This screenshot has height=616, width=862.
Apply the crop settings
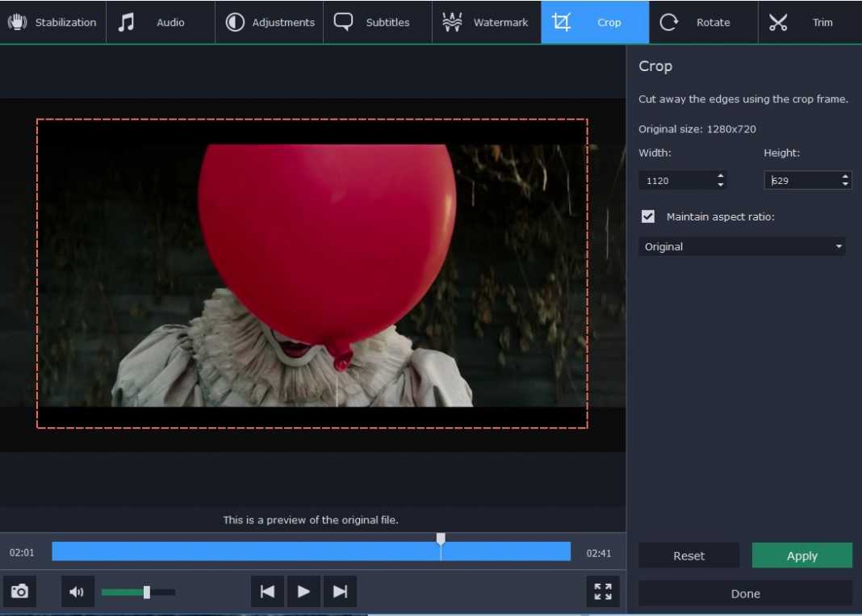pos(801,555)
